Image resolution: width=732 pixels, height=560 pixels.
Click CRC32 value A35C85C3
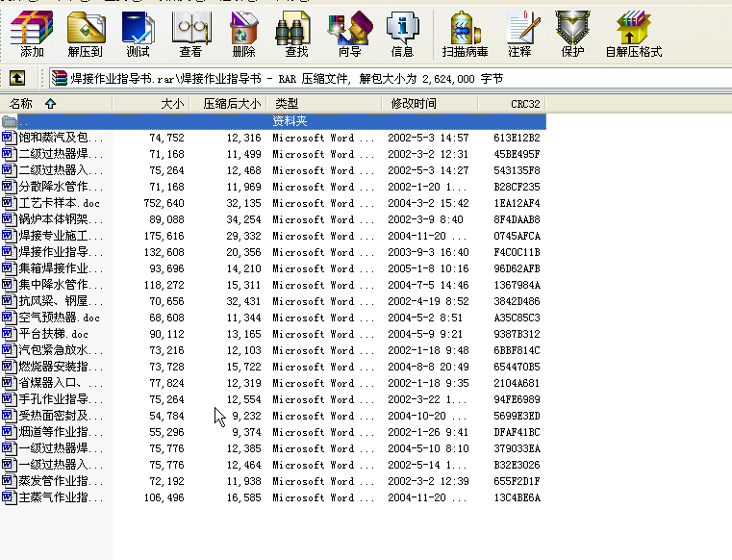click(517, 318)
